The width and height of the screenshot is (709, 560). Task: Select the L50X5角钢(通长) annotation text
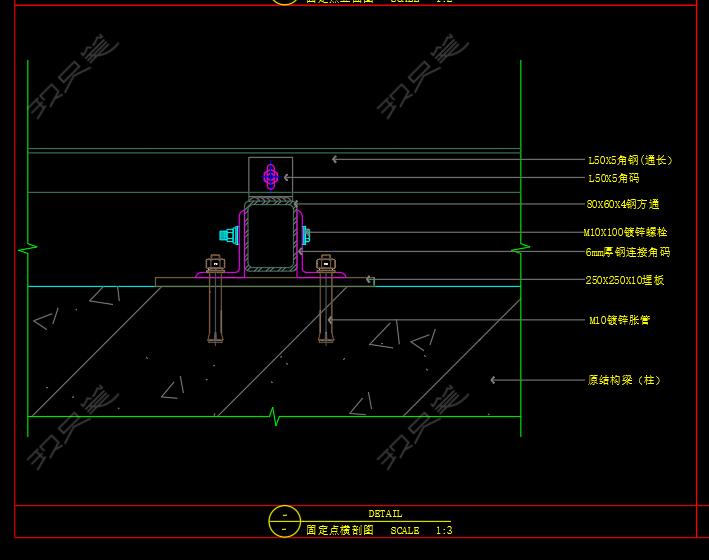point(630,160)
